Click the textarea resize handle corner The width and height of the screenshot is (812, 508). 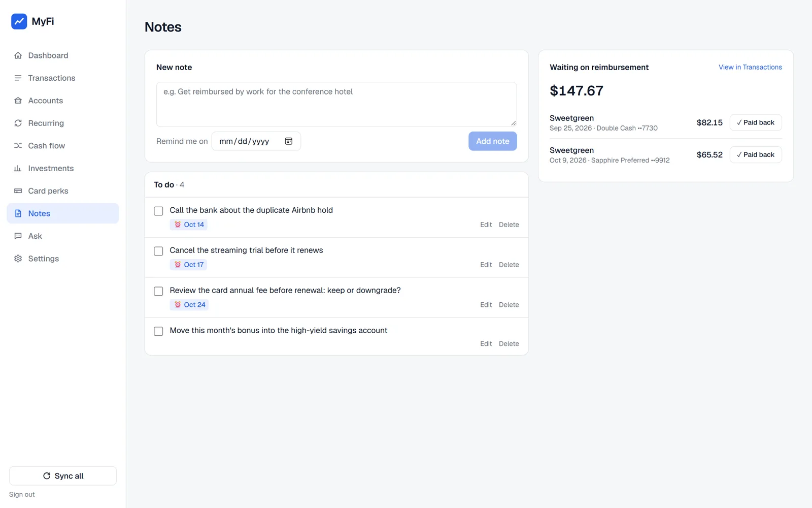pyautogui.click(x=514, y=123)
